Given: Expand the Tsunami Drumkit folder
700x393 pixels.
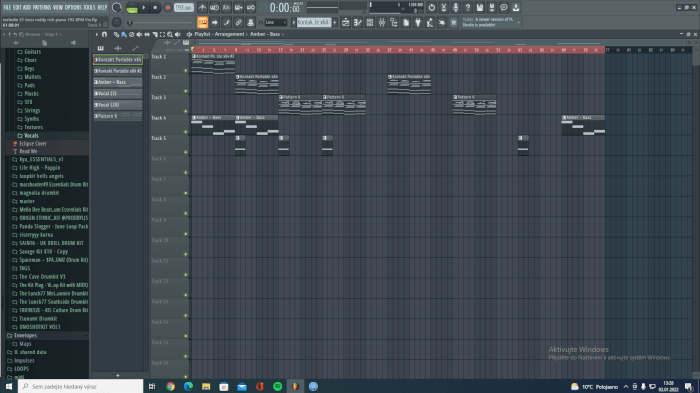Looking at the screenshot, I should 38,318.
